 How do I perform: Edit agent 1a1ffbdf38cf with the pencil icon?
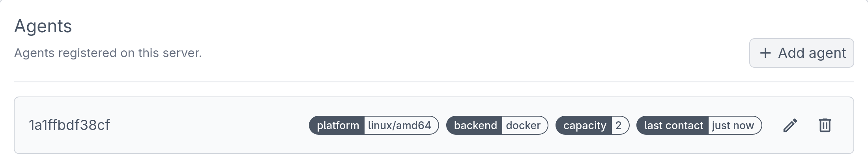(790, 125)
